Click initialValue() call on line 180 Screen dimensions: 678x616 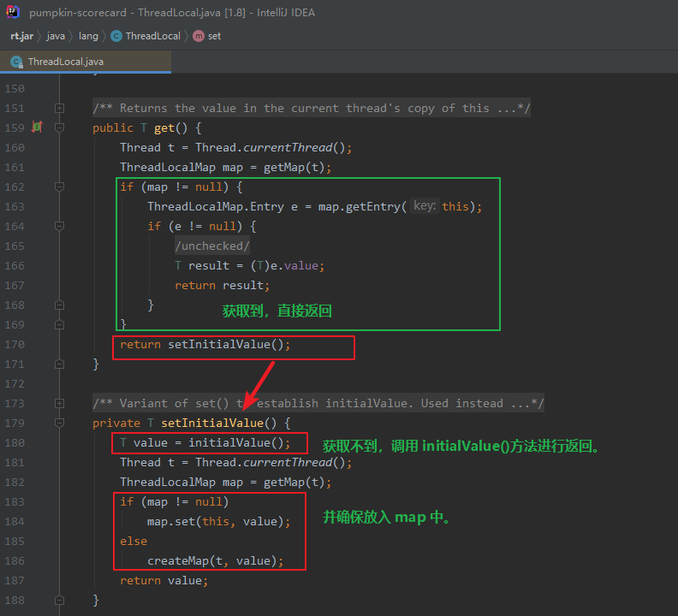click(x=236, y=442)
